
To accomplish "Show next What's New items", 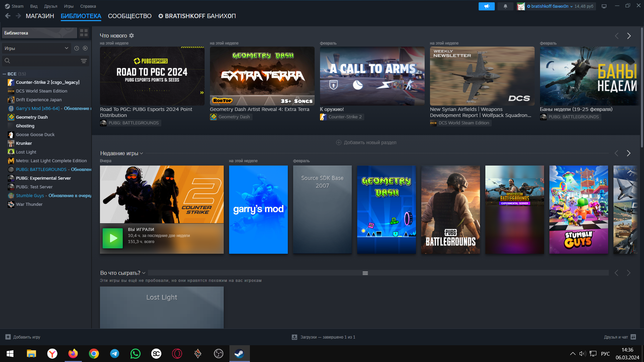I will [629, 36].
